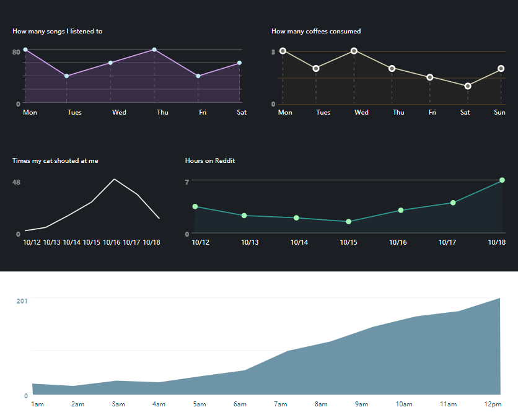Click the 7am label on the bottom chart
The image size is (518, 420).
281,404
